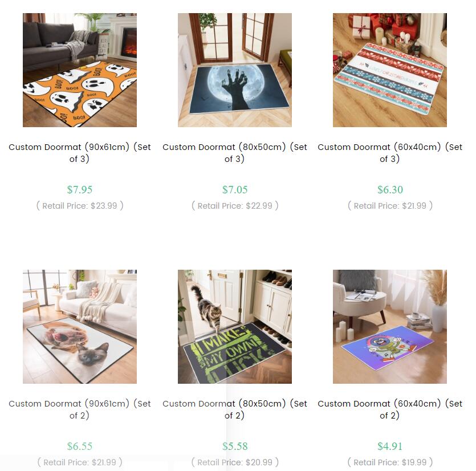This screenshot has height=471, width=476.
Task: Open the Christmas striped doormat image
Action: (390, 70)
